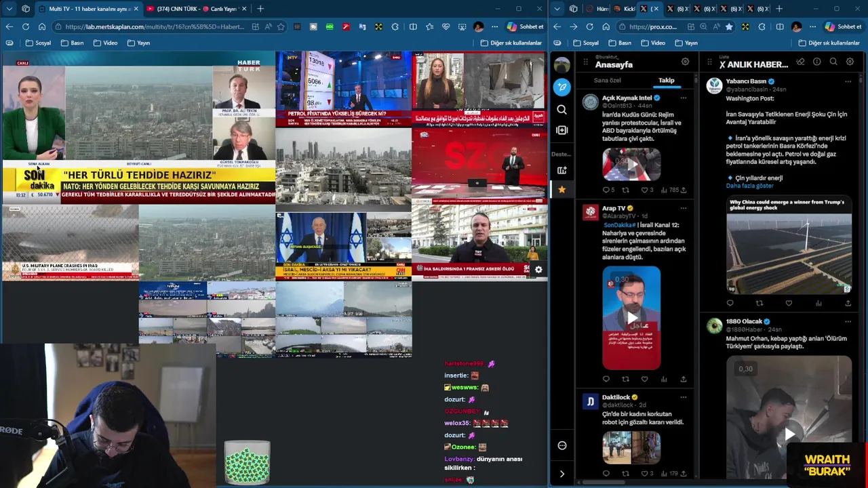This screenshot has width=868, height=488.
Task: Repost the Açık Kaynak Intel post
Action: coord(625,190)
